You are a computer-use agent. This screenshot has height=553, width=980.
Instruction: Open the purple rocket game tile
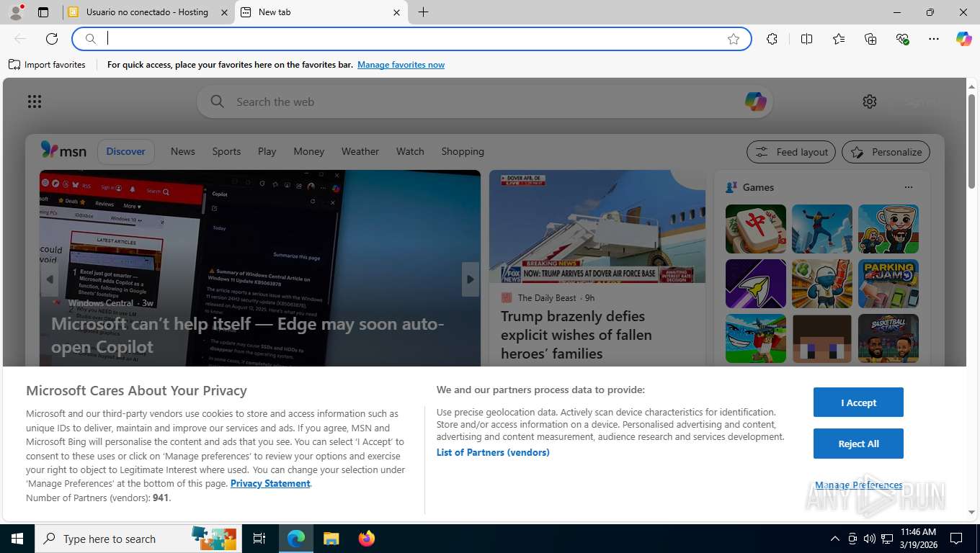(756, 284)
